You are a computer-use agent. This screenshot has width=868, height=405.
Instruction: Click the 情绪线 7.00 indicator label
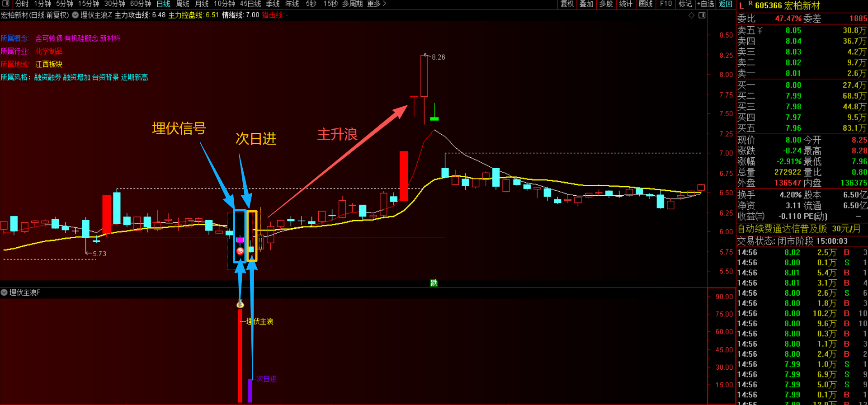[241, 15]
